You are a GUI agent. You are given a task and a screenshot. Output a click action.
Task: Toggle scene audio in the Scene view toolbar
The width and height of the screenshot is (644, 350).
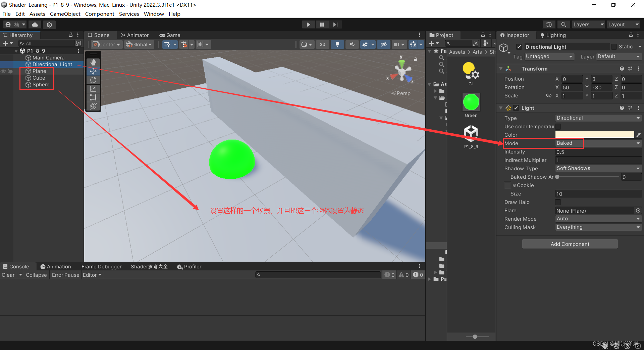coord(352,44)
